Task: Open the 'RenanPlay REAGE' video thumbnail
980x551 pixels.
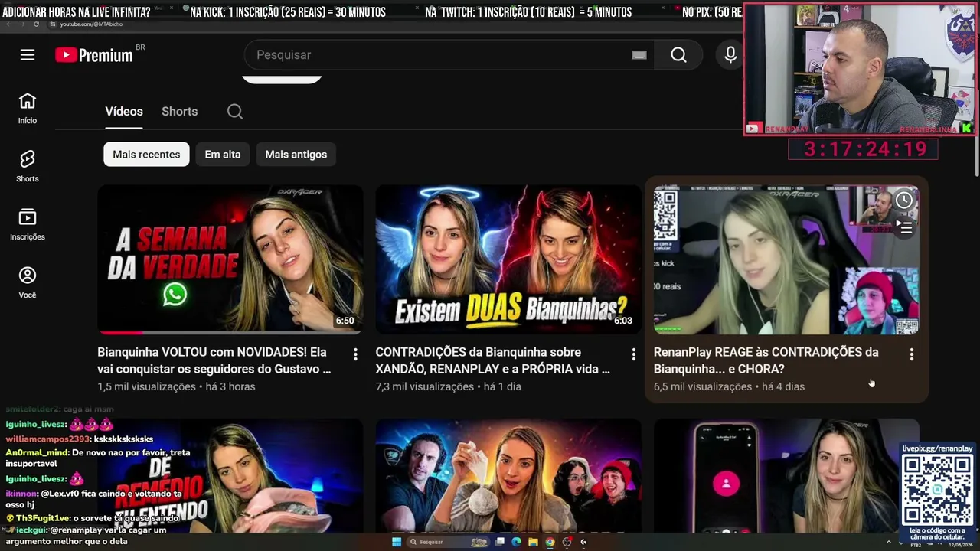Action: click(x=786, y=259)
